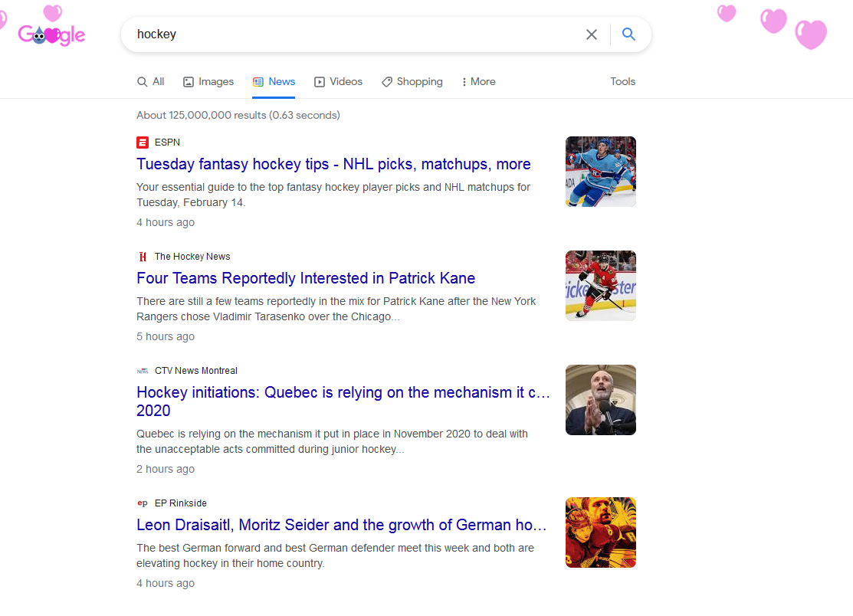Expand the More options menu

point(478,81)
